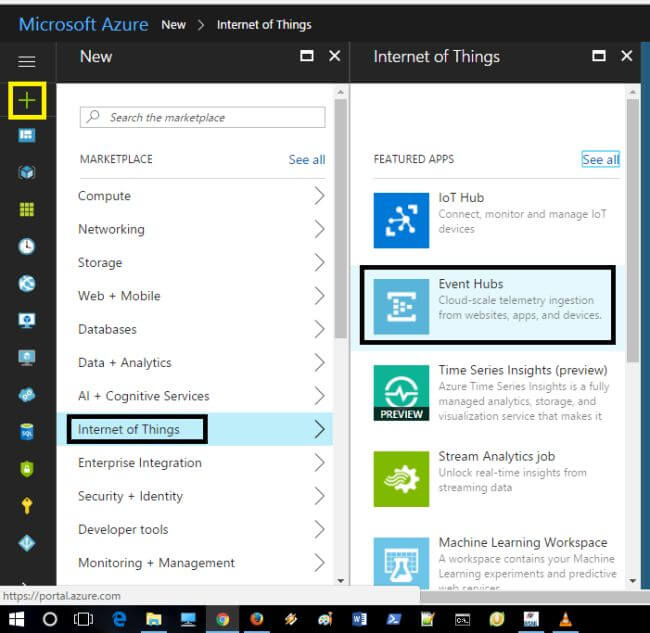This screenshot has width=650, height=633.
Task: Open Machine Learning Workspace title
Action: pyautogui.click(x=523, y=542)
